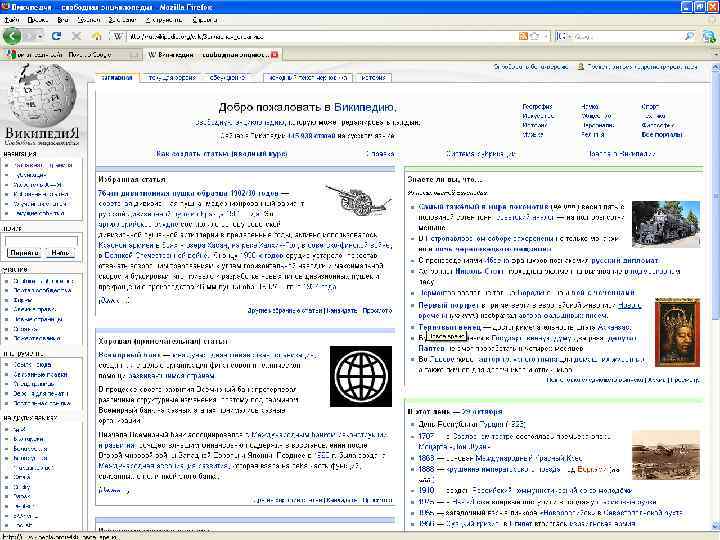Image resolution: width=720 pixels, height=540 pixels.
Task: Click the cannon illustration thumbnail
Action: tap(359, 200)
